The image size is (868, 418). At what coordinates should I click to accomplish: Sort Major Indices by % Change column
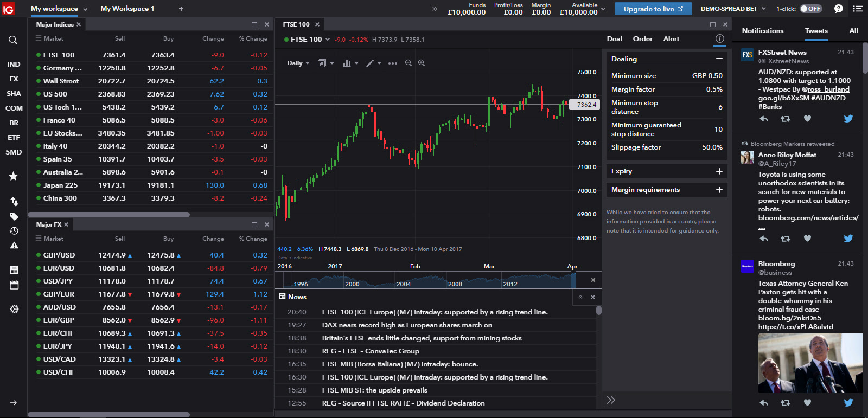pos(253,39)
